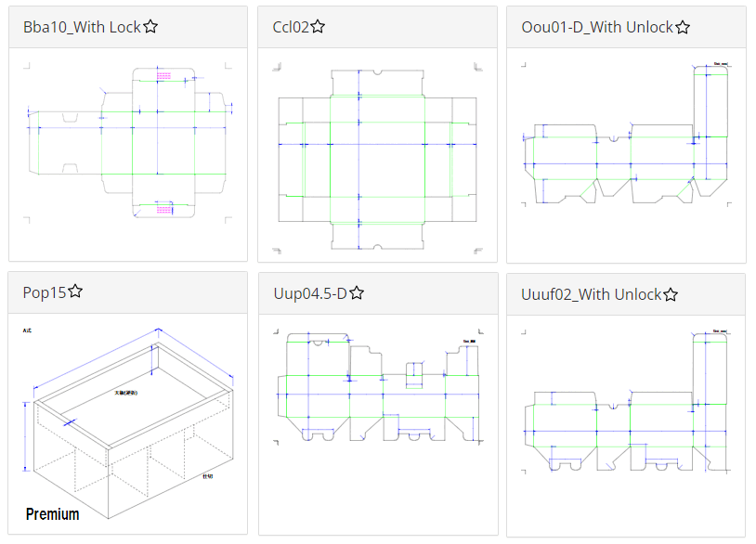This screenshot has width=756, height=544.
Task: Toggle favorite star on Oou01-D_With Unlock
Action: [683, 27]
